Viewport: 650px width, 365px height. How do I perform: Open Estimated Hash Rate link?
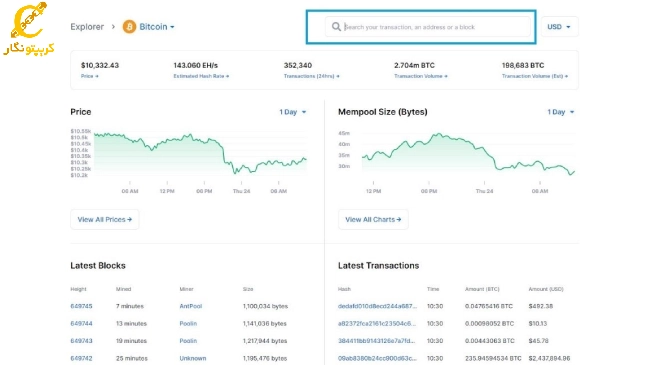click(x=201, y=76)
